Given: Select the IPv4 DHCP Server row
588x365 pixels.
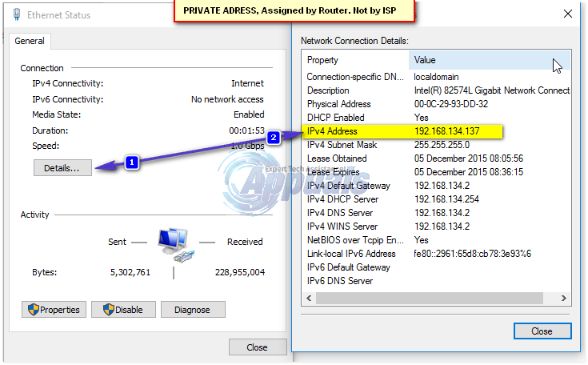Looking at the screenshot, I should pyautogui.click(x=436, y=199).
